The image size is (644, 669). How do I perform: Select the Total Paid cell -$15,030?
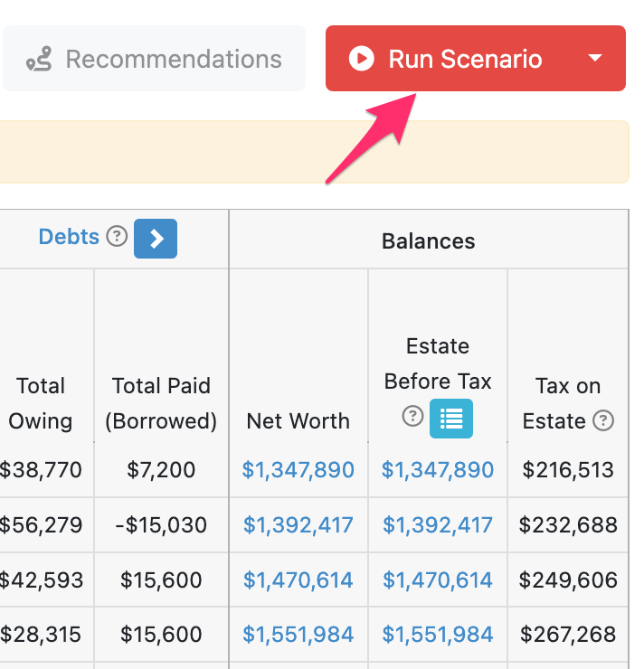(161, 524)
